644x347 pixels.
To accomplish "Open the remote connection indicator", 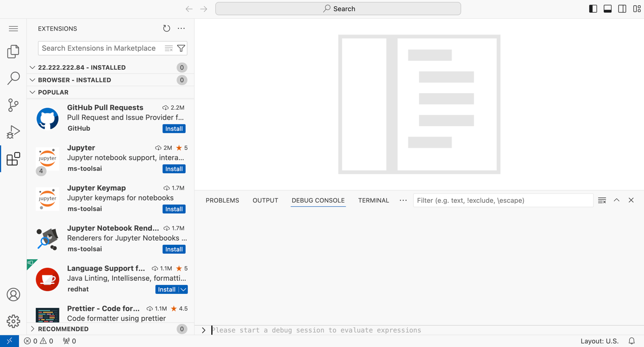I will click(x=9, y=340).
